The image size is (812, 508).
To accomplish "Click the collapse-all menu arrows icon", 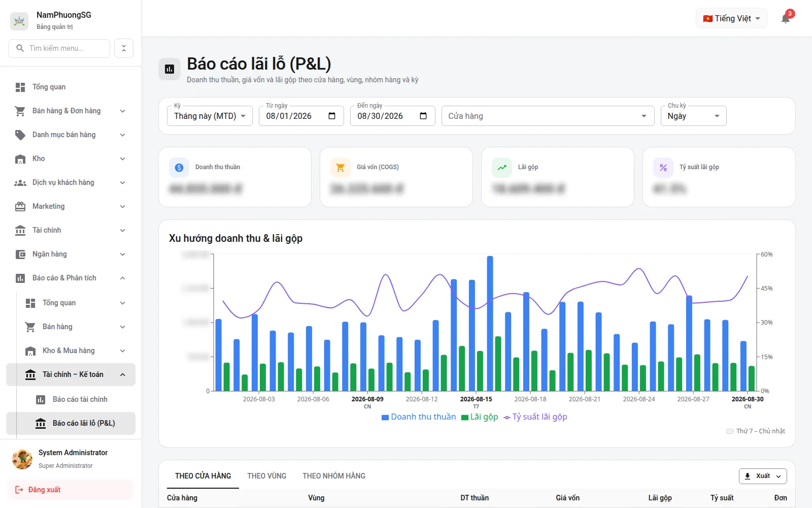I will pos(124,48).
